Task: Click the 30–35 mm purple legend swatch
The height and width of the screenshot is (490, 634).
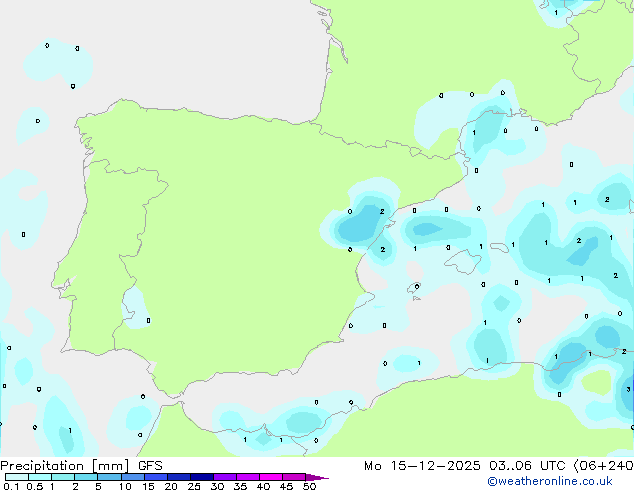Action: (225, 477)
